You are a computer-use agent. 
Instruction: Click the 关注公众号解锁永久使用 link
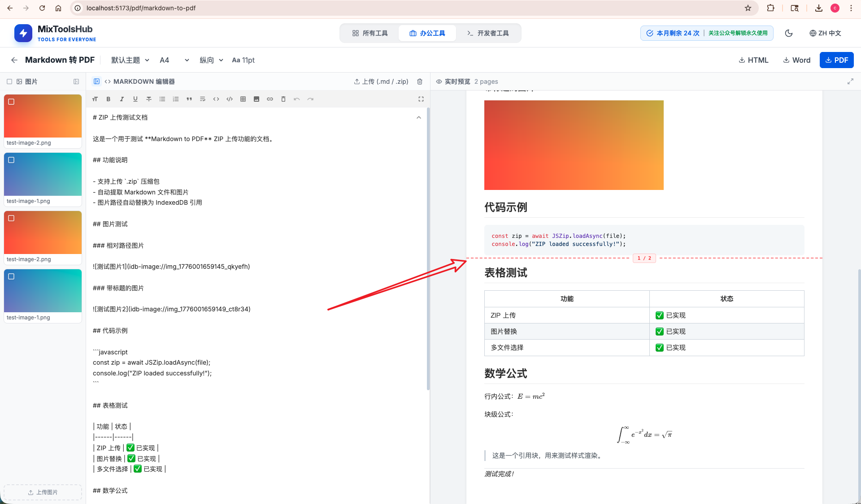coord(737,33)
